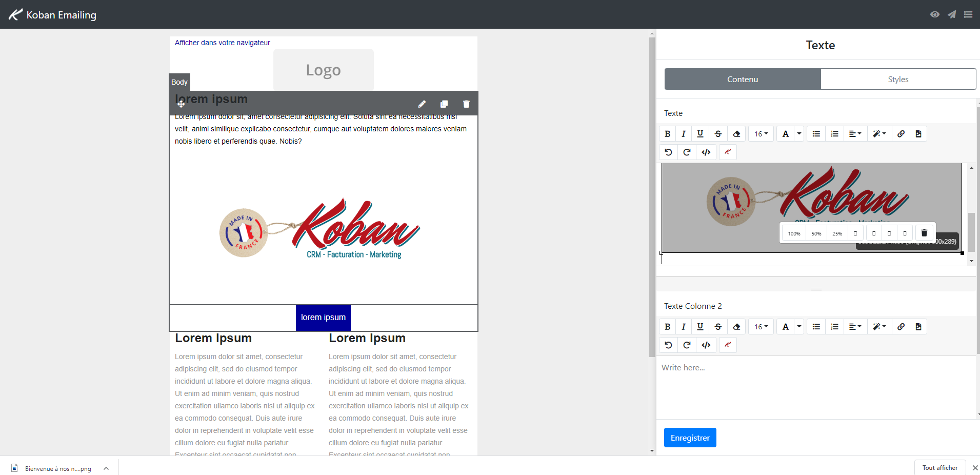The height and width of the screenshot is (475, 980).
Task: Click the eraser (clear formatting) icon in Texte toolbar
Action: coord(736,134)
